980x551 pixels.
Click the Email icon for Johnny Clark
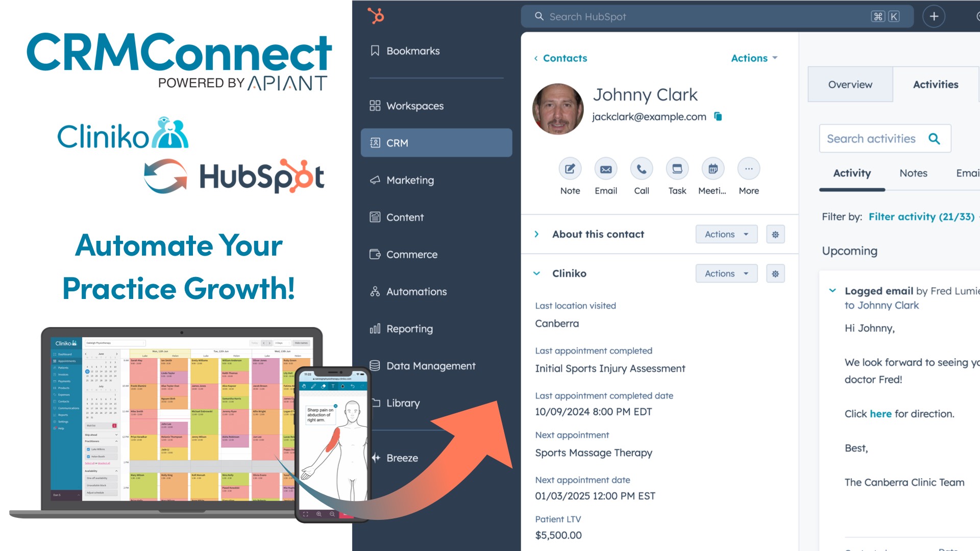(605, 169)
